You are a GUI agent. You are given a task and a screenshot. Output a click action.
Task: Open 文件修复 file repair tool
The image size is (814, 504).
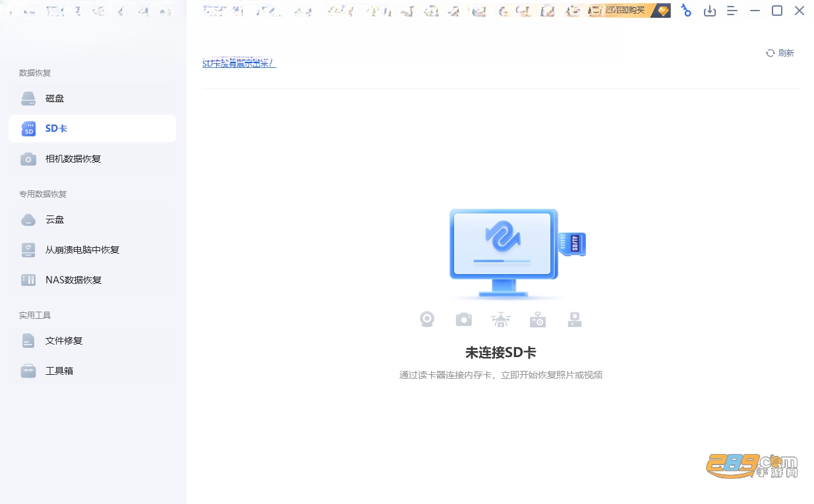[92, 341]
